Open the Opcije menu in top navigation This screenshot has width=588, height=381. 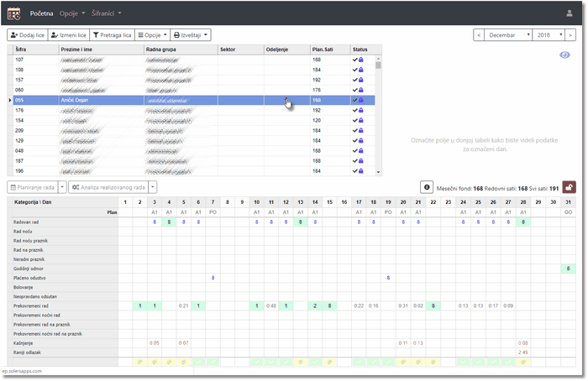(x=72, y=13)
